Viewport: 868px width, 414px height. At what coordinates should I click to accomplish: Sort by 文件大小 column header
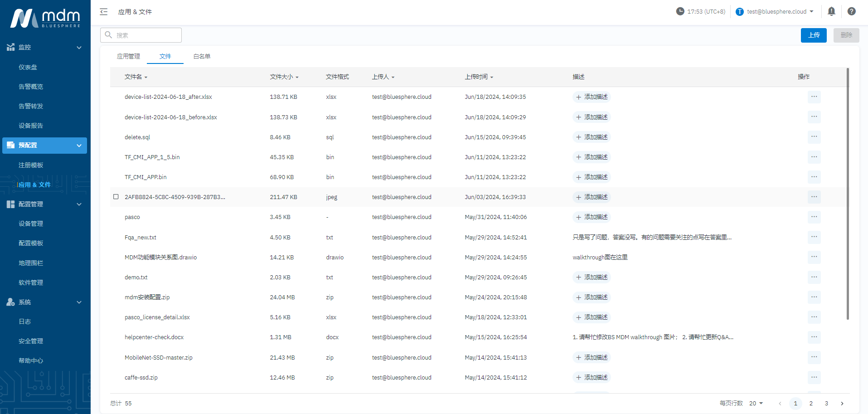(284, 77)
